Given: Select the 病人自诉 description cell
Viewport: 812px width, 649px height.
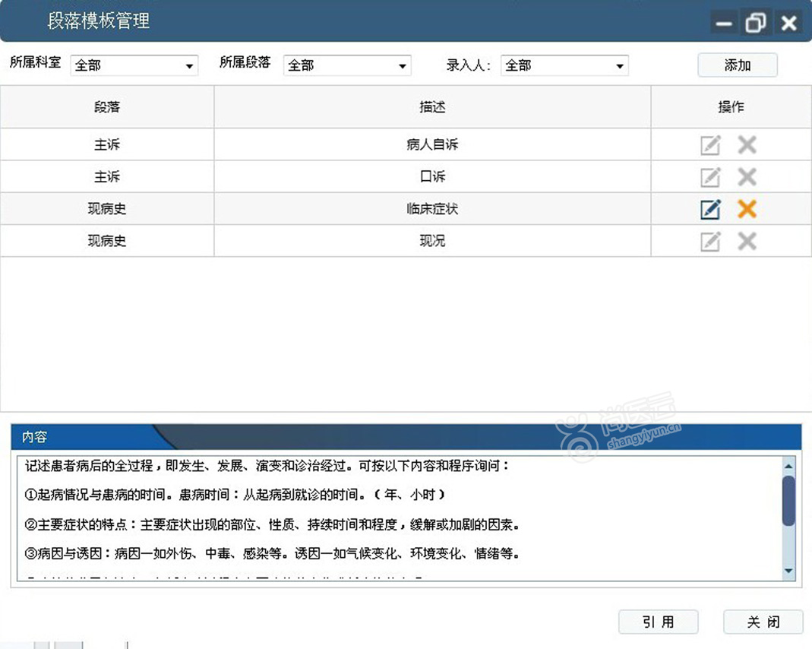Looking at the screenshot, I should click(432, 144).
